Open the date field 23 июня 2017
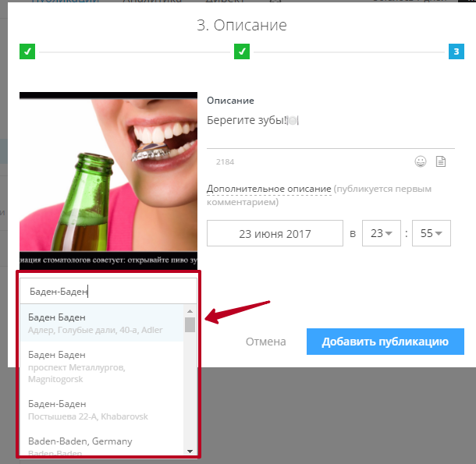The height and width of the screenshot is (464, 476). click(x=275, y=233)
